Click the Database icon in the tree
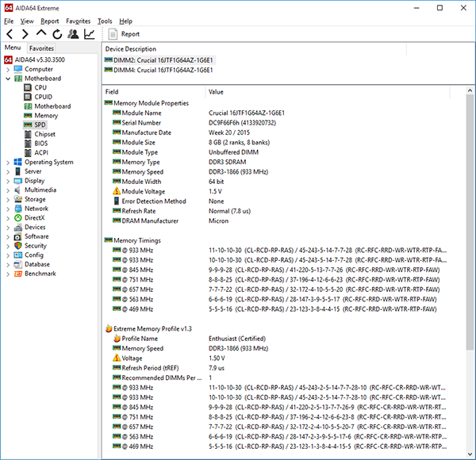This screenshot has height=460, width=476. [x=18, y=264]
